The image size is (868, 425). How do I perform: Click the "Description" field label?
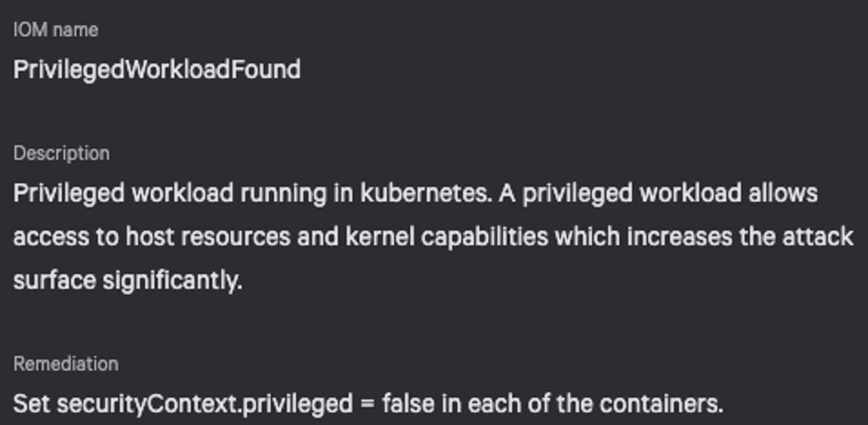pos(62,153)
